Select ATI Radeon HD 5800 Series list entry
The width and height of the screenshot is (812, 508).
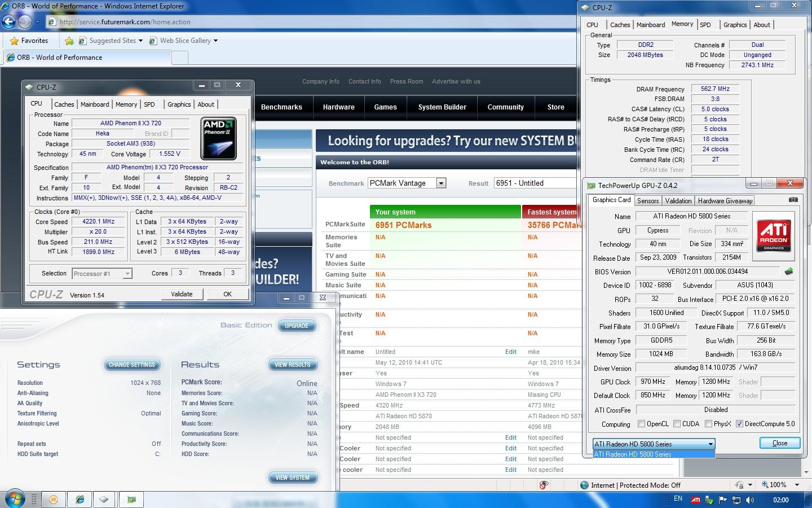tap(654, 454)
